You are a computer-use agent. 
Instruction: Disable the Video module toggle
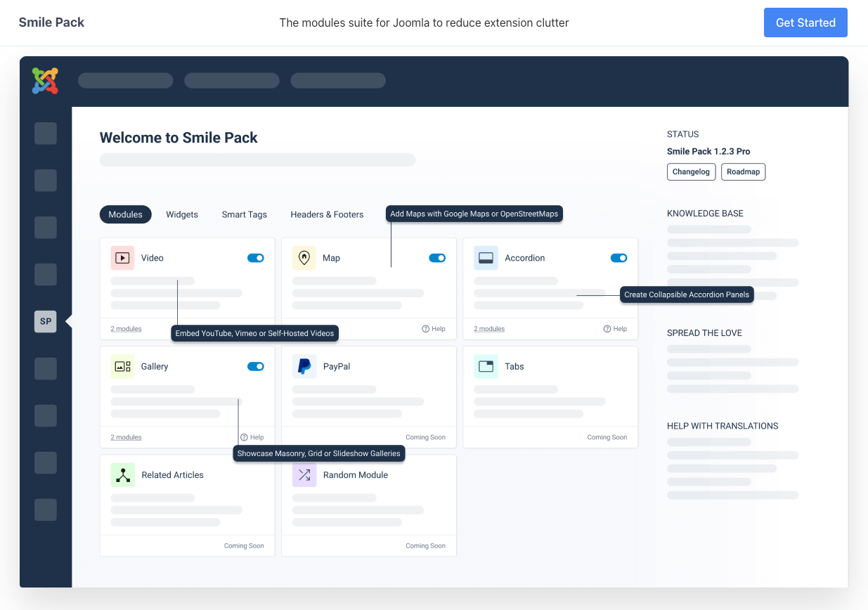256,258
